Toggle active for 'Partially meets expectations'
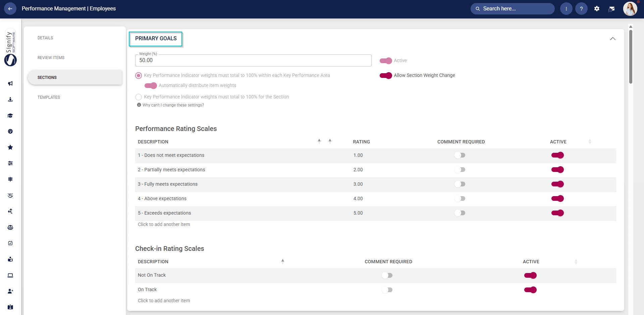 tap(557, 170)
